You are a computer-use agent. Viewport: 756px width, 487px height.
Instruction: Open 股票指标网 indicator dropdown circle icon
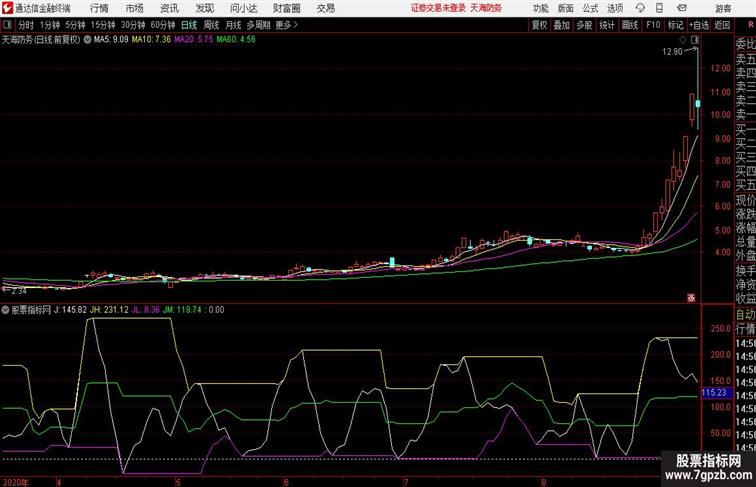click(6, 310)
